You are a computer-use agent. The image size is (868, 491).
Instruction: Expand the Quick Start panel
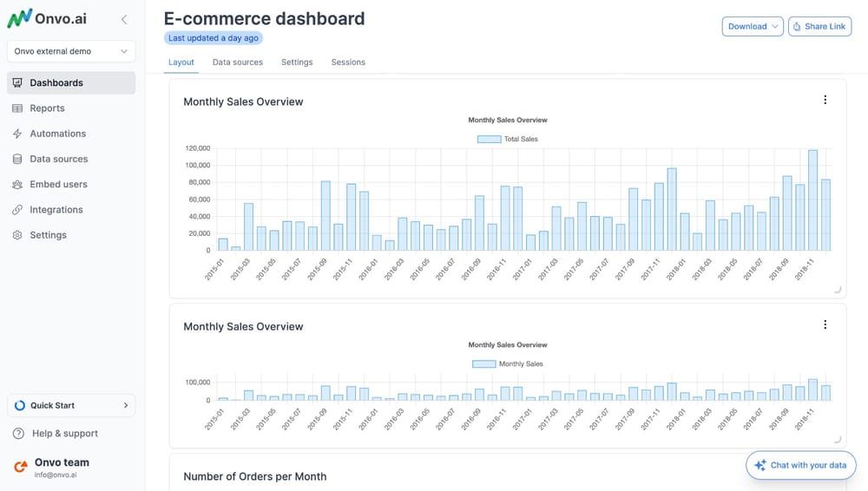[71, 405]
